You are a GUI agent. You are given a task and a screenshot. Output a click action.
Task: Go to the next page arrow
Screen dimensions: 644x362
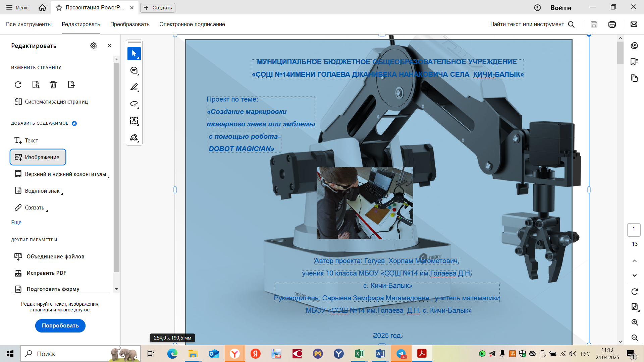click(x=635, y=276)
